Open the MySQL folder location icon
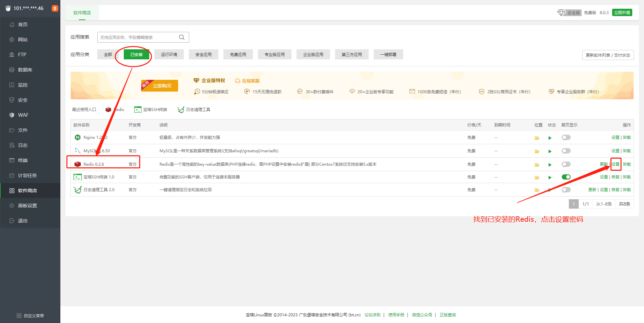644x323 pixels. click(537, 151)
